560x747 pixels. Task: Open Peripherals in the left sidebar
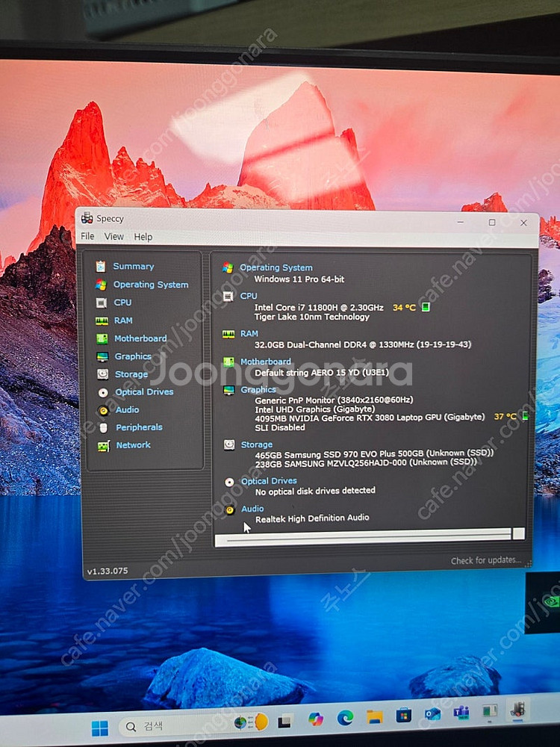point(139,427)
